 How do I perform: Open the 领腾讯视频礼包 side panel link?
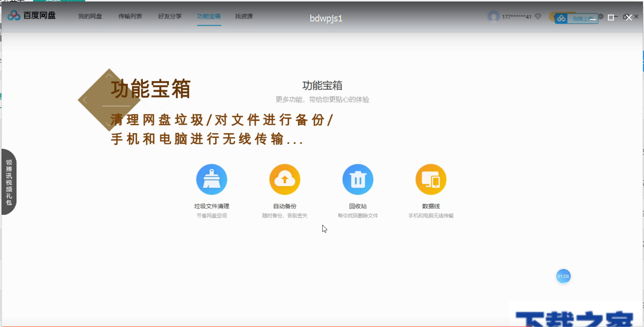tap(9, 182)
